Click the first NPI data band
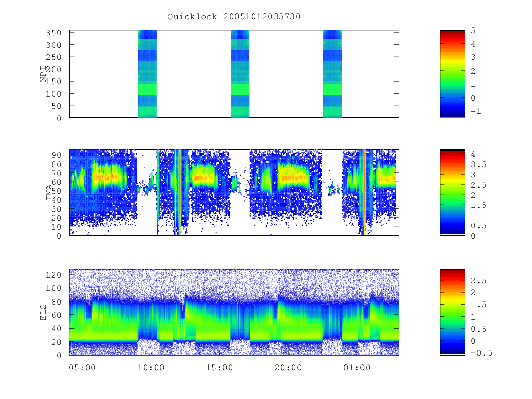This screenshot has width=532, height=399. pos(147,74)
